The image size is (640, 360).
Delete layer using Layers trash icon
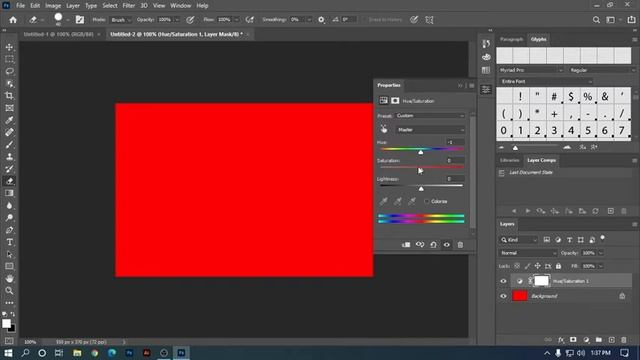[624, 340]
